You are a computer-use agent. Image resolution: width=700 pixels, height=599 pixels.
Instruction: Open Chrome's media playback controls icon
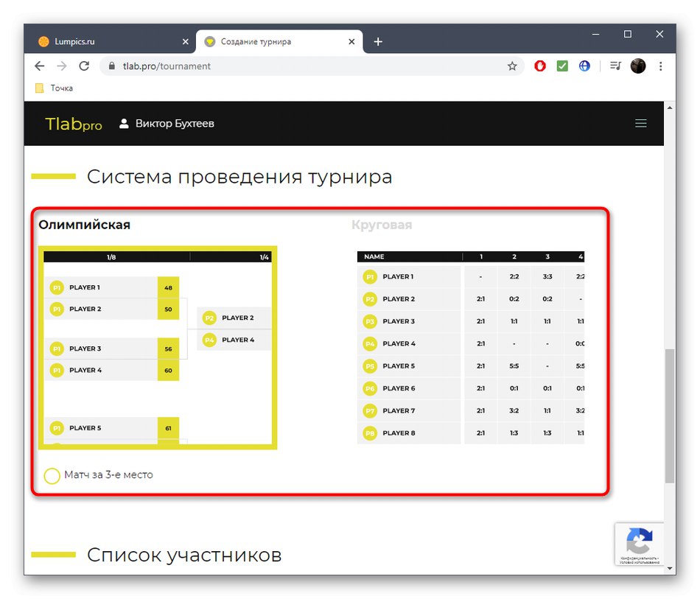615,66
